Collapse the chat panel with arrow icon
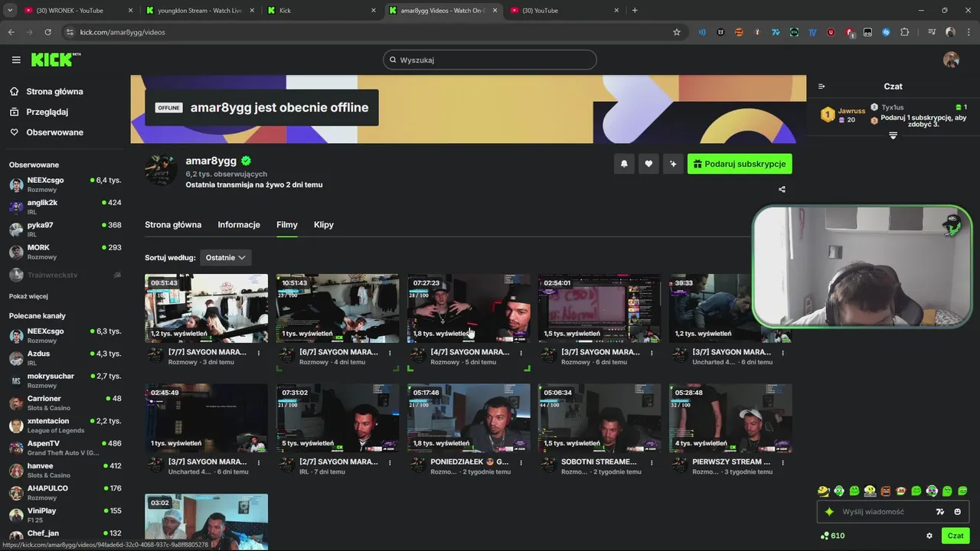980x551 pixels. (x=822, y=86)
